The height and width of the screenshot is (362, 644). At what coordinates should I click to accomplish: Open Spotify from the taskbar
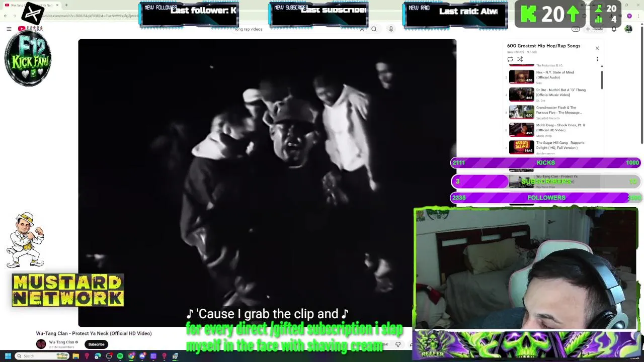(x=120, y=356)
